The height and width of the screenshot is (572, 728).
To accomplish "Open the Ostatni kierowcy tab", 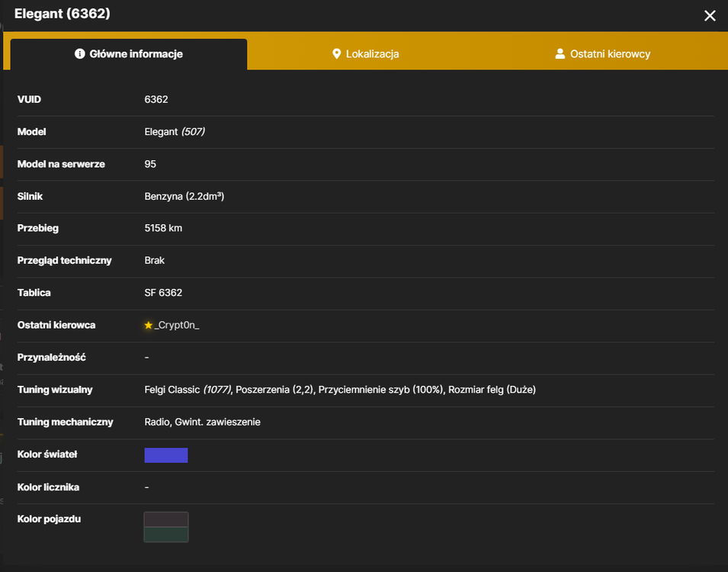I will coord(603,54).
